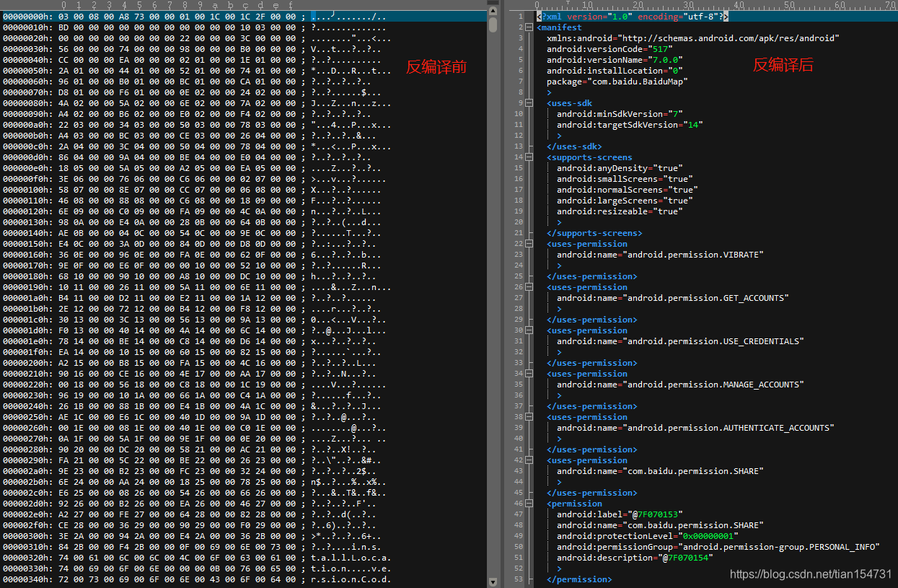The width and height of the screenshot is (898, 588).
Task: Click the android.permission.VIBRATE line
Action: [x=660, y=255]
